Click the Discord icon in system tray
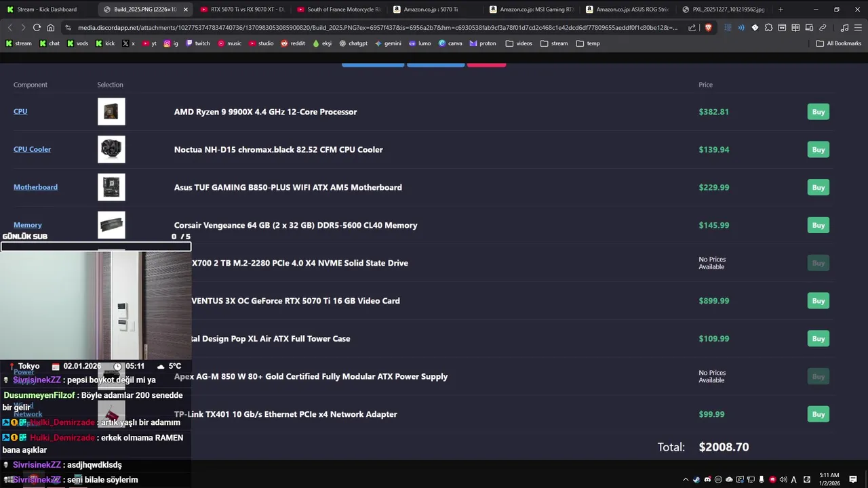Image resolution: width=868 pixels, height=488 pixels. click(707, 480)
